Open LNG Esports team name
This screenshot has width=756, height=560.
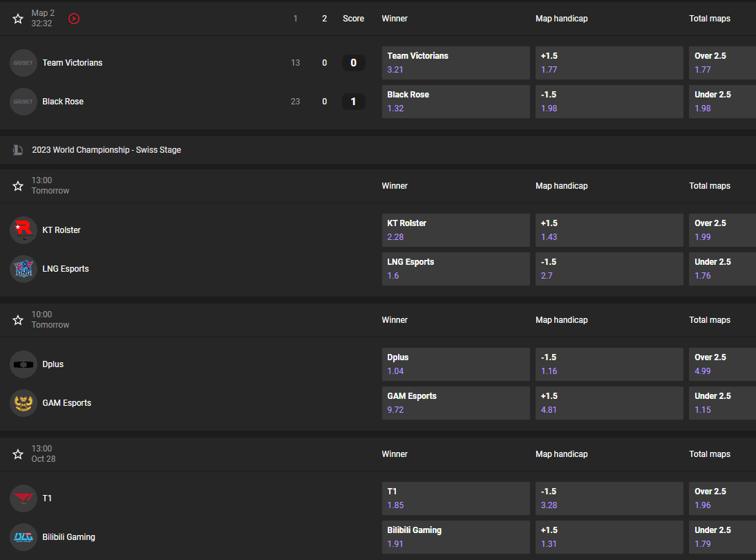point(66,269)
